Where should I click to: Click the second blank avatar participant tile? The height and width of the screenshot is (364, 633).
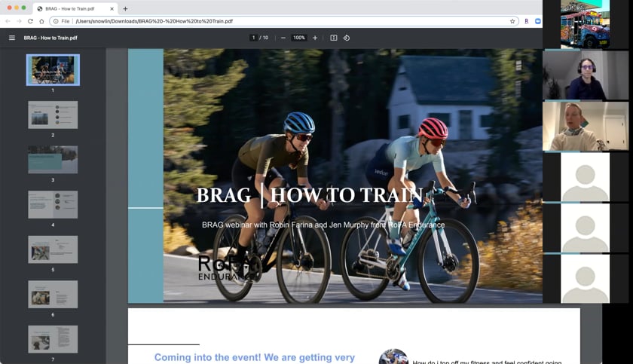pyautogui.click(x=585, y=228)
